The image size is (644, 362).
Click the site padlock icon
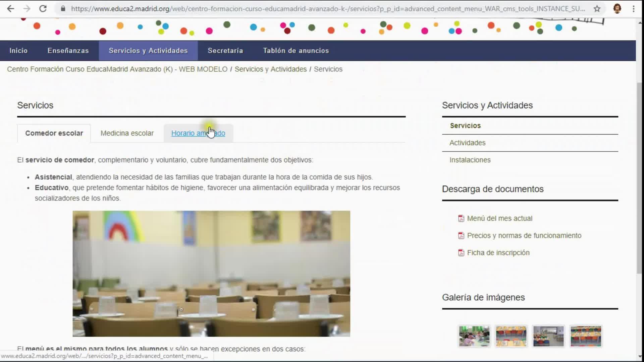63,9
